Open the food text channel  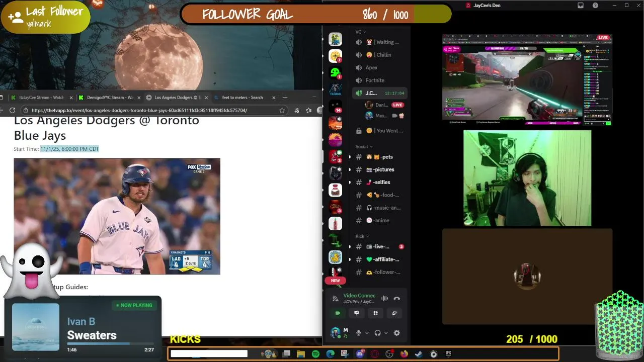[381, 195]
